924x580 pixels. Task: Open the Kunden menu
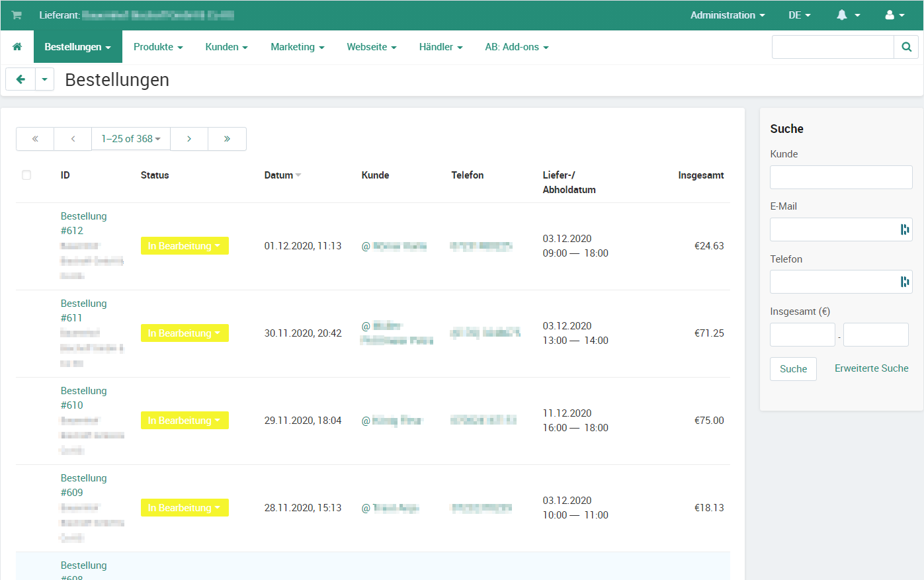pyautogui.click(x=226, y=47)
